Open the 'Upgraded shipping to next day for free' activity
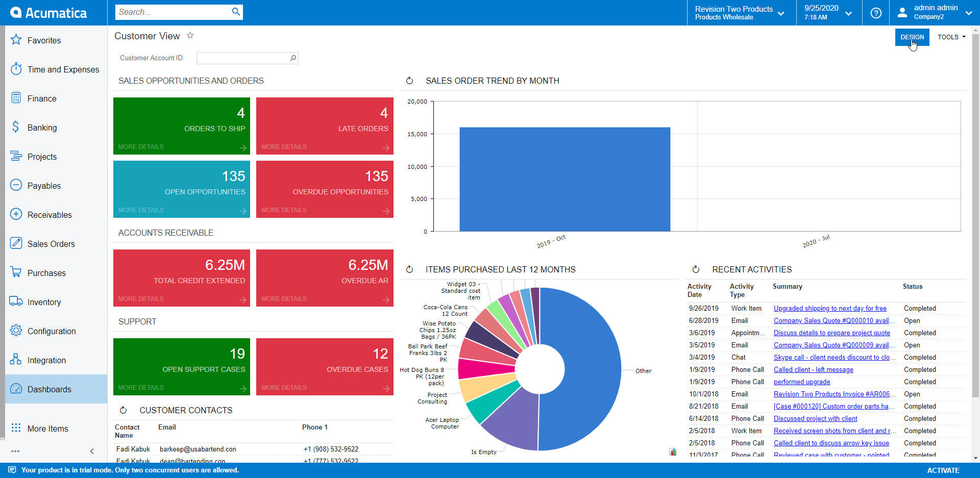 [830, 308]
